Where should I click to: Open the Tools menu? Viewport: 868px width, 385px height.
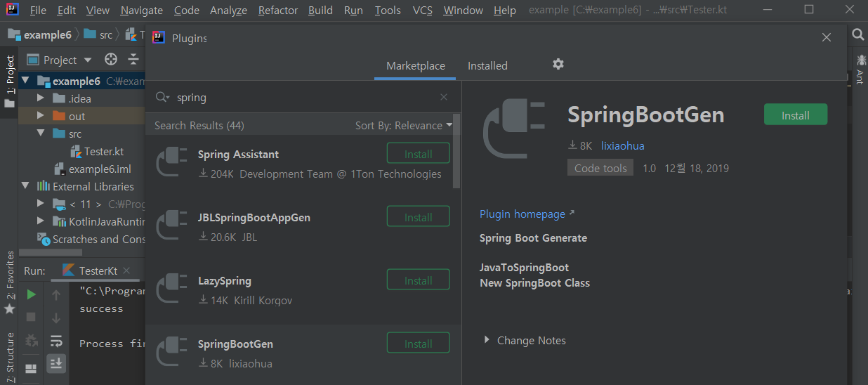click(388, 11)
